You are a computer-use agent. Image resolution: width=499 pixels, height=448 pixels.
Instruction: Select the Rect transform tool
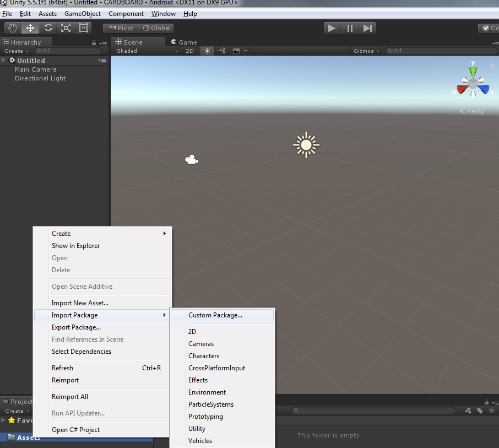[x=84, y=28]
